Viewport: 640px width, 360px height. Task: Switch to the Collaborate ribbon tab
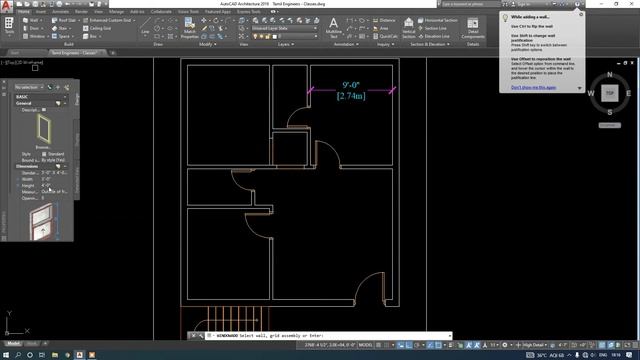click(x=161, y=12)
